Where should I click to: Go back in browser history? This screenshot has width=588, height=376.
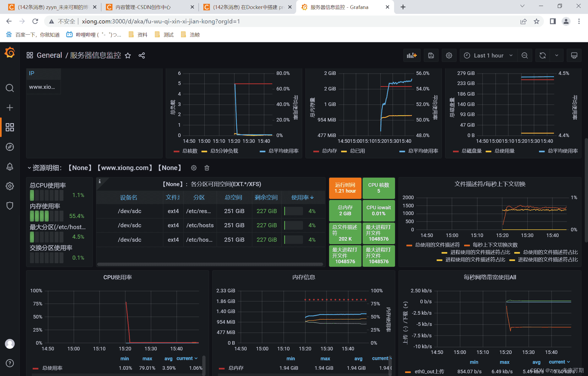[9, 21]
